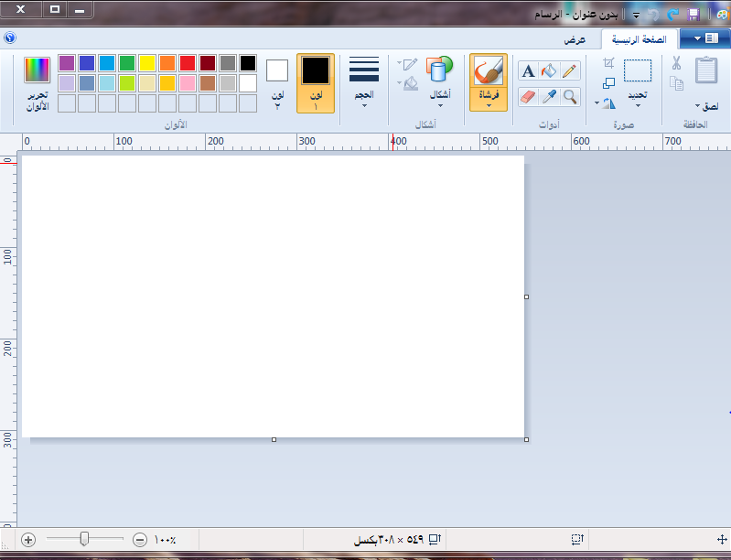
Task: Select the Text tool (A icon)
Action: coord(528,71)
